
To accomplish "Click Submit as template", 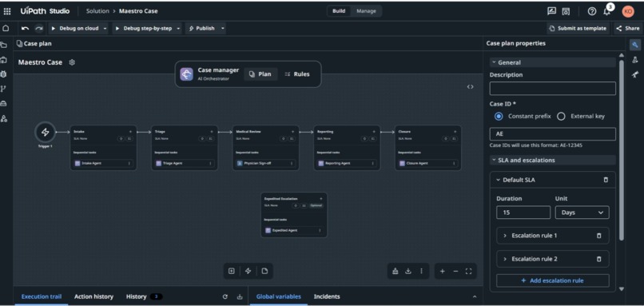I will (x=578, y=28).
